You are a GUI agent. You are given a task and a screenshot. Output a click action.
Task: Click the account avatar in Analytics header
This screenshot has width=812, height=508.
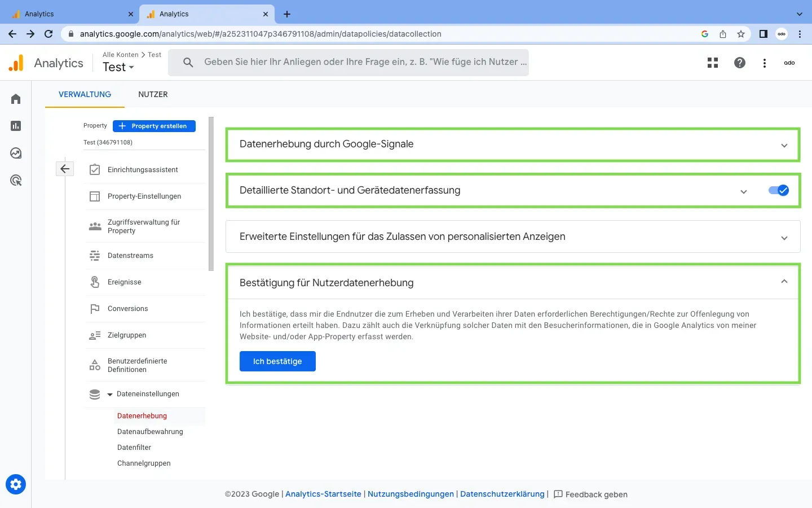tap(789, 63)
